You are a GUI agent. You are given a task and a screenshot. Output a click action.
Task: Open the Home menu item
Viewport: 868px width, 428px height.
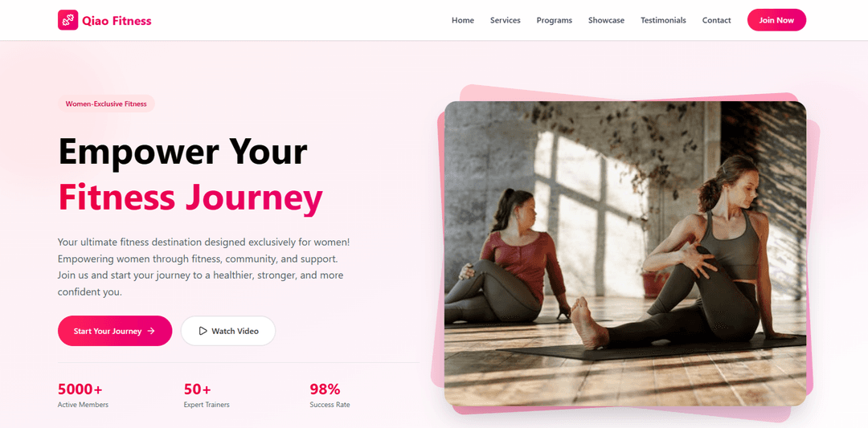coord(463,20)
